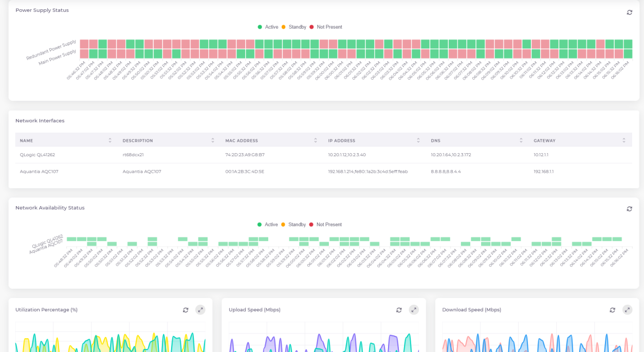Viewport: 644px width, 352px height.
Task: Toggle Active legend in Power Supply Status
Action: 271,27
